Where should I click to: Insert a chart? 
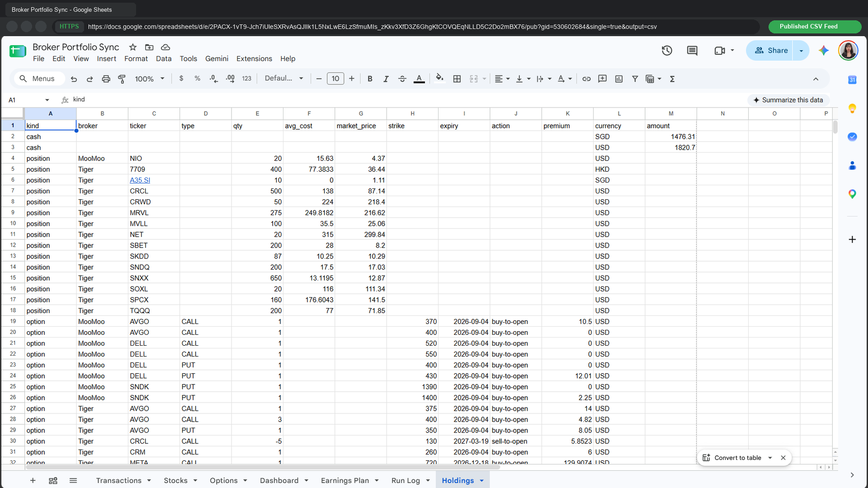pyautogui.click(x=619, y=79)
